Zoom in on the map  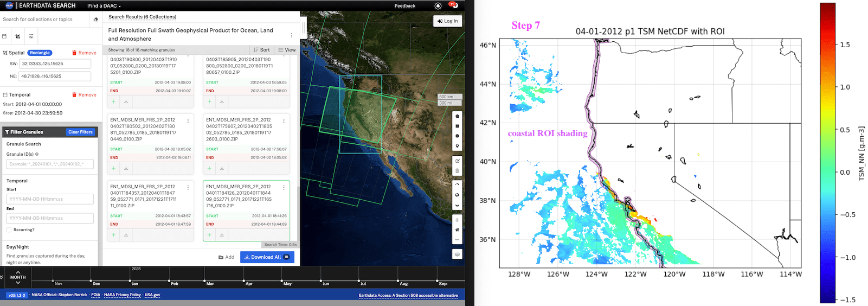click(x=457, y=220)
